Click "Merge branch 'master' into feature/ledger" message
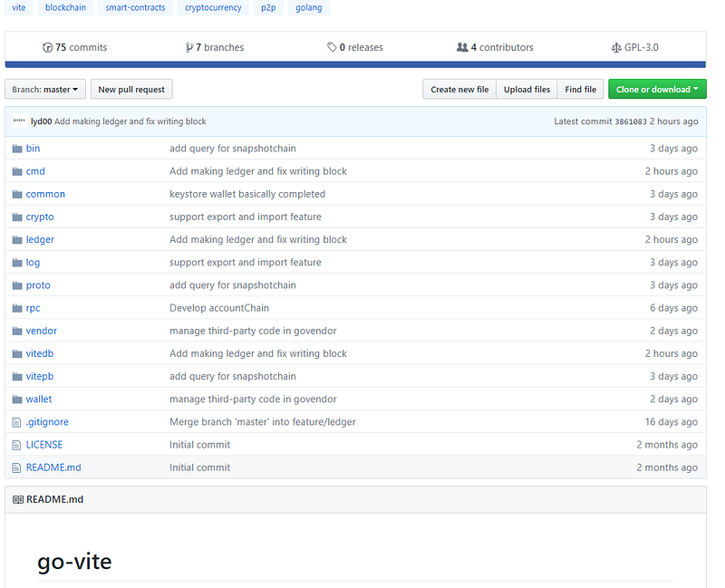 pyautogui.click(x=263, y=422)
